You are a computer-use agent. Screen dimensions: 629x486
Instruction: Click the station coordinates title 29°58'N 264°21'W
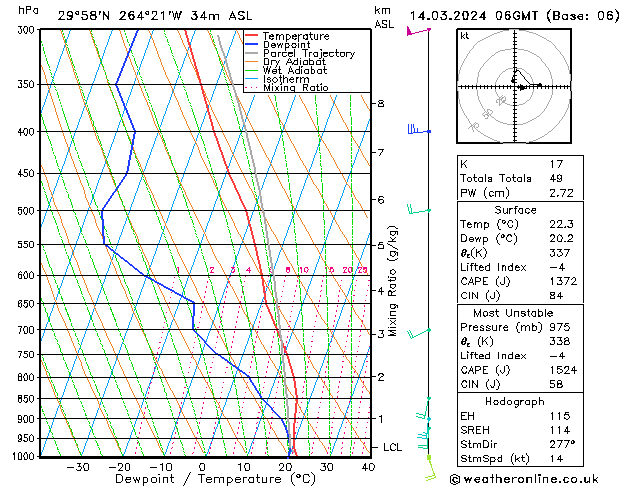point(120,16)
